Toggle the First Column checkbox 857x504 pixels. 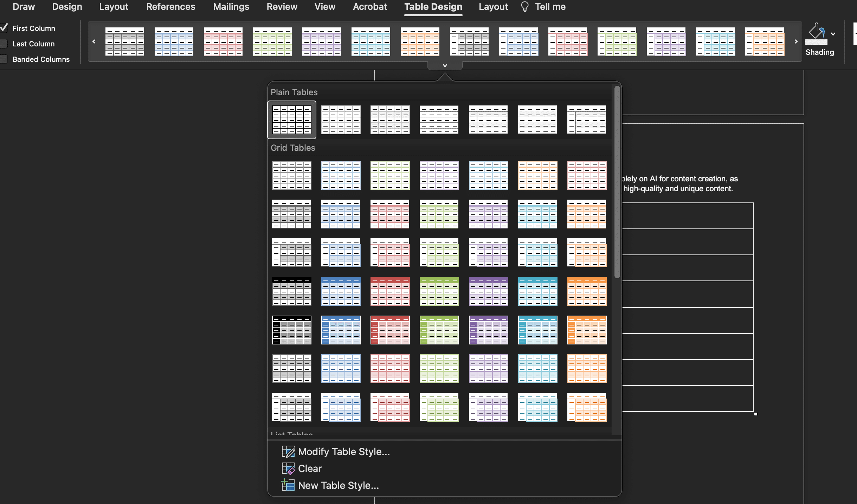(5, 27)
